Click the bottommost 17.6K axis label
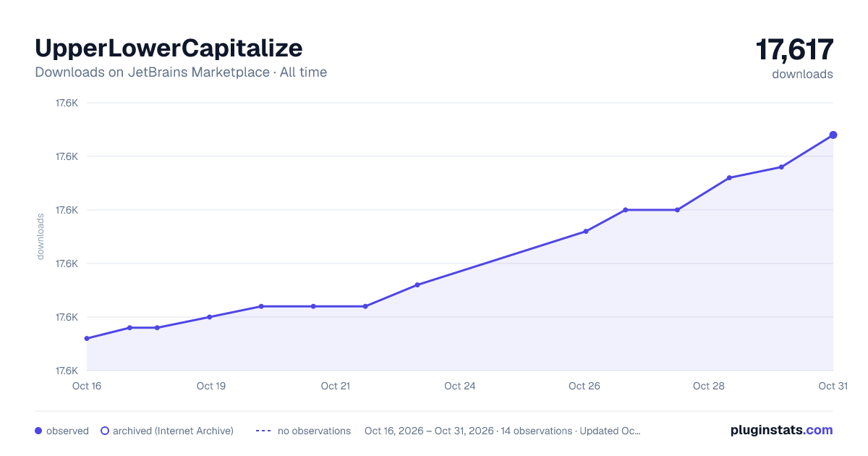868x456 pixels. 67,371
